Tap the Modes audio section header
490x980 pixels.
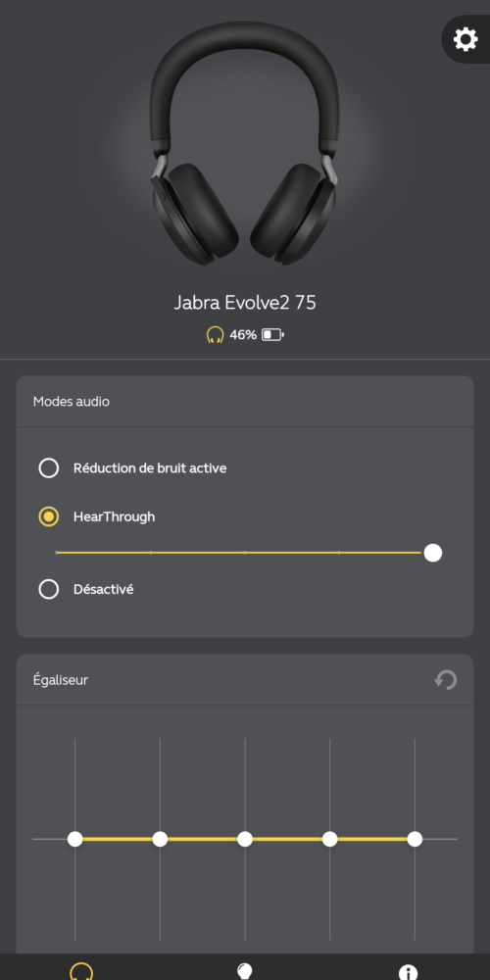[x=72, y=401]
